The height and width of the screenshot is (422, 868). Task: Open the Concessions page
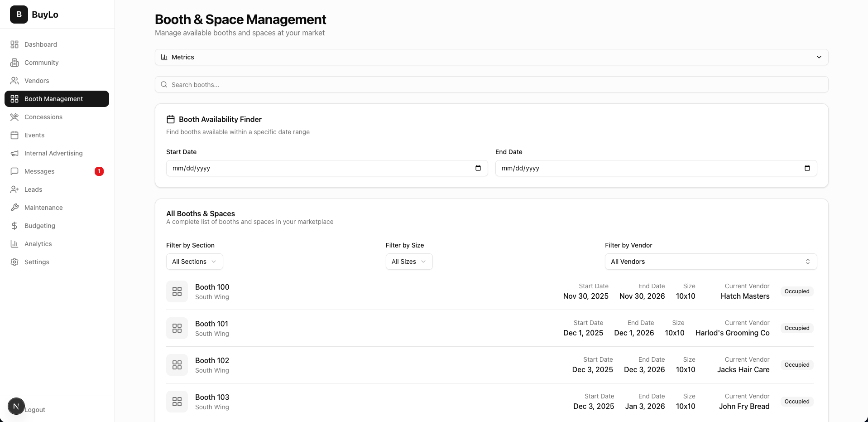coord(43,117)
